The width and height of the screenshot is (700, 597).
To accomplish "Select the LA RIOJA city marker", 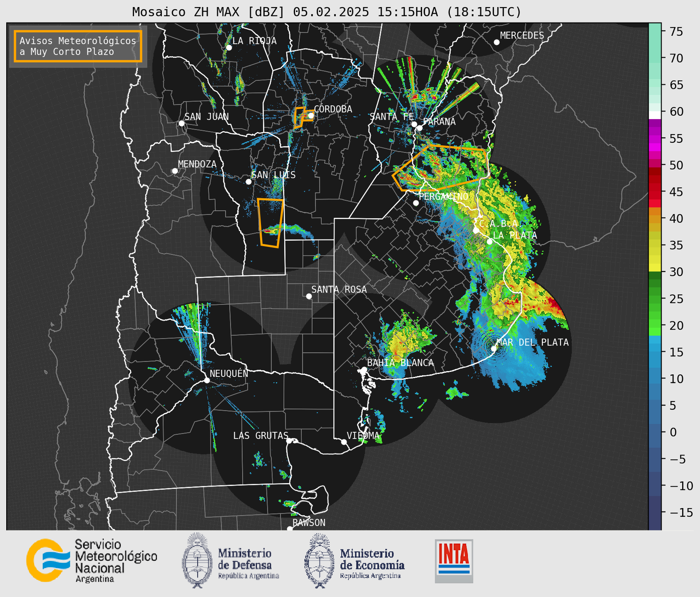I will pos(229,48).
